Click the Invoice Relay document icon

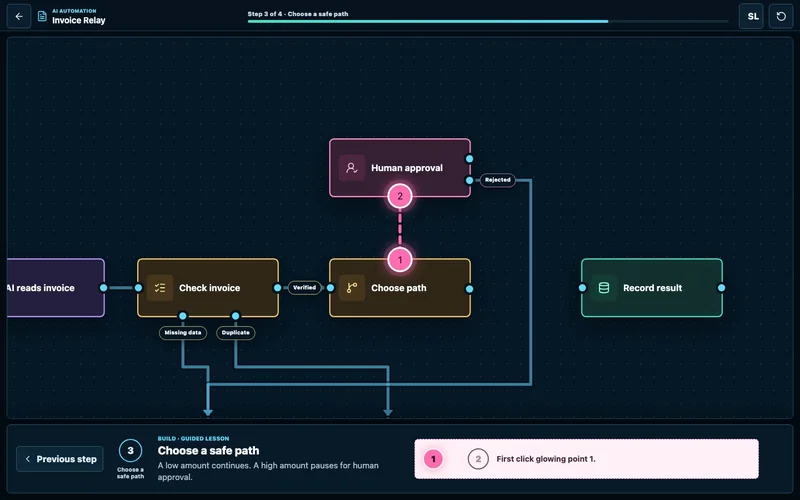42,17
